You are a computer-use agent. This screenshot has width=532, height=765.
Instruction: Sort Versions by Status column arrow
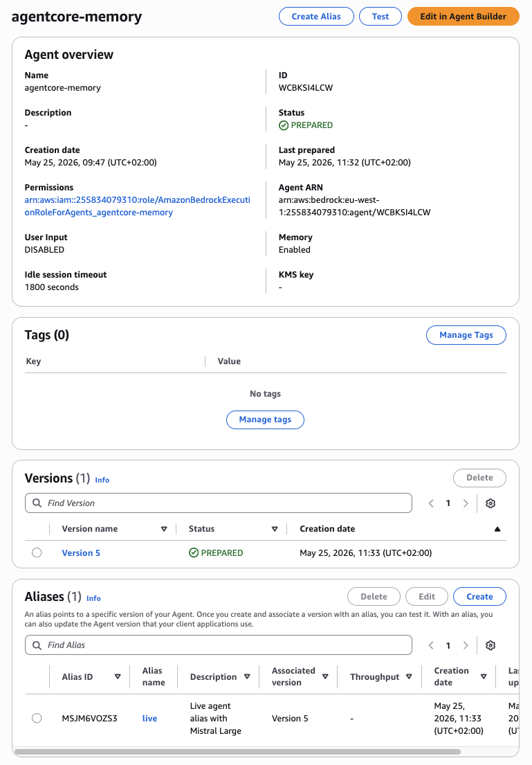[275, 529]
